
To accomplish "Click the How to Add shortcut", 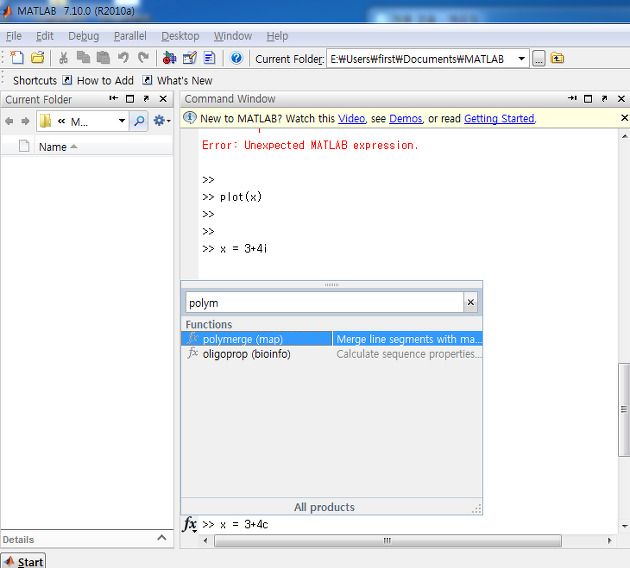I will pyautogui.click(x=98, y=80).
